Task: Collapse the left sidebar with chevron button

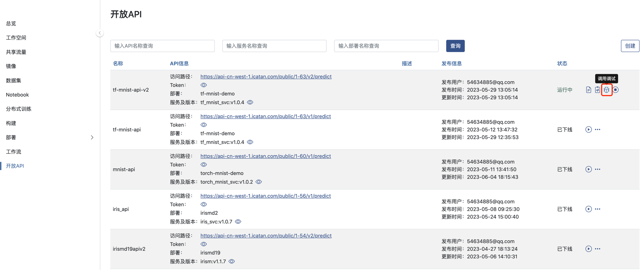Action: (x=100, y=33)
